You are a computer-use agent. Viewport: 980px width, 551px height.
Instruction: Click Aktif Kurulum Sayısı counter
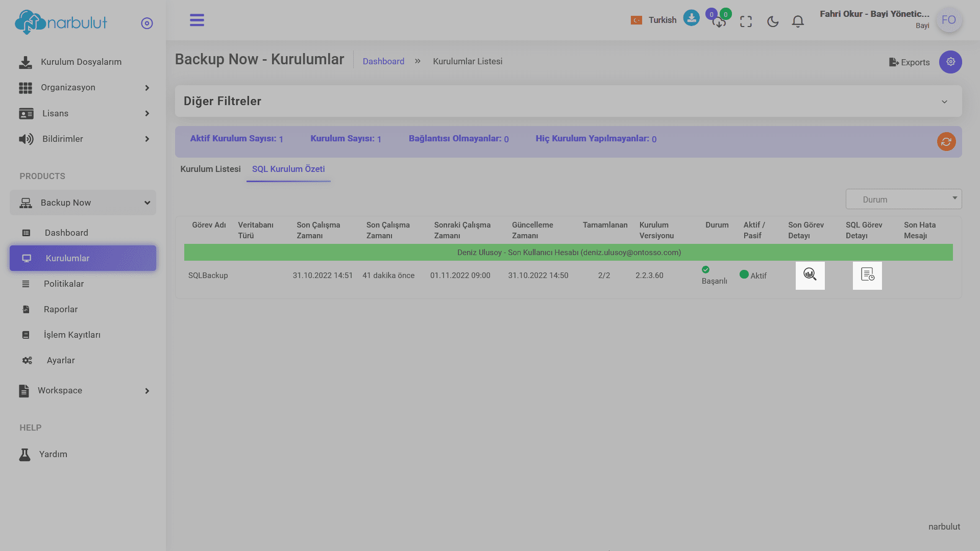(236, 139)
